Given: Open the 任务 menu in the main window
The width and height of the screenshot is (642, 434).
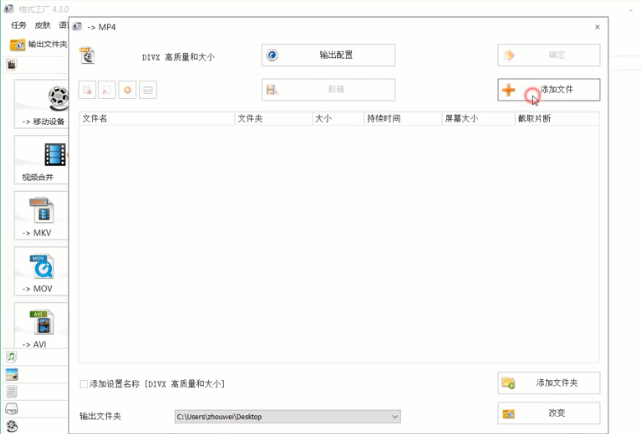Looking at the screenshot, I should (x=18, y=25).
